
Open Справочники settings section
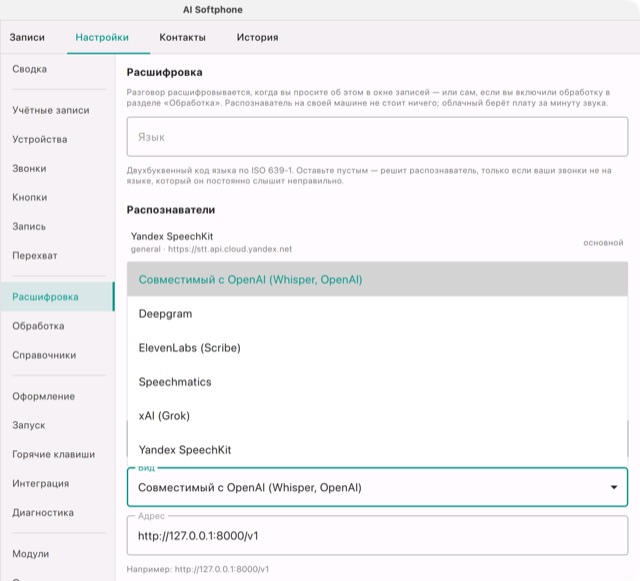coord(58,355)
